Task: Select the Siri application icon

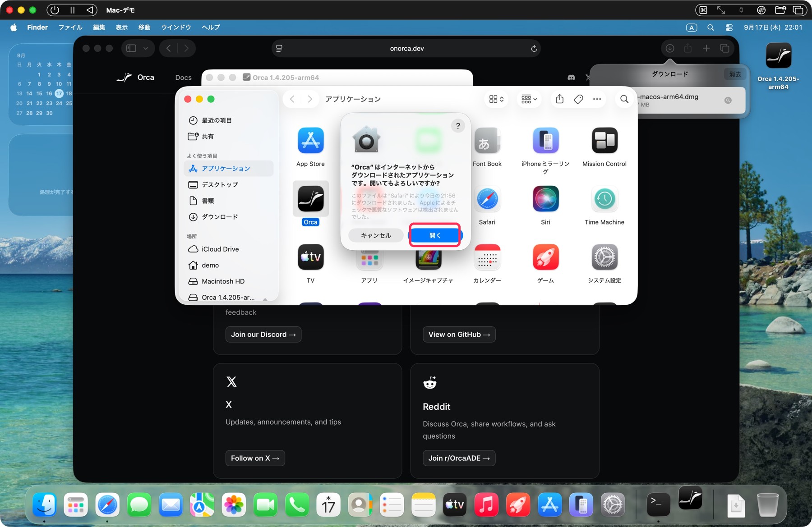Action: click(545, 199)
